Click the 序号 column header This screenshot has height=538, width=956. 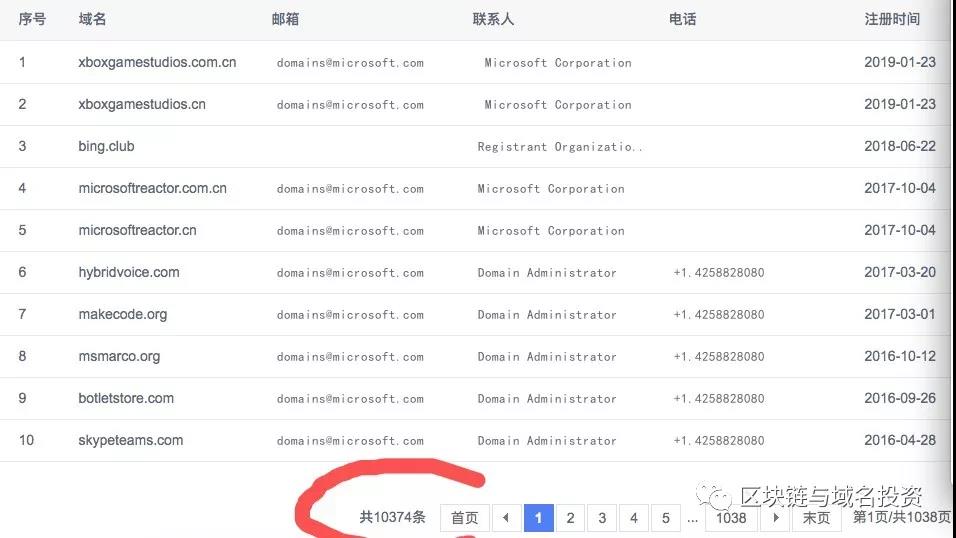[32, 19]
